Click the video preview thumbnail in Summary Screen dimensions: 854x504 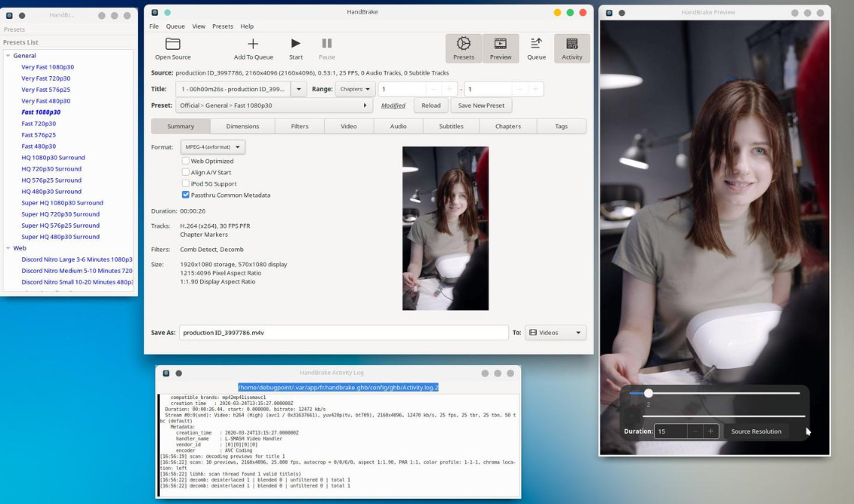point(445,229)
